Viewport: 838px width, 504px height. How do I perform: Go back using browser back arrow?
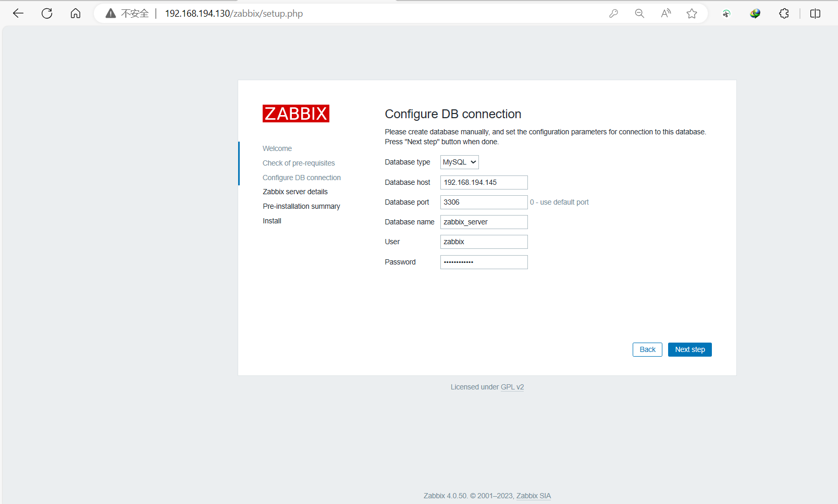18,14
